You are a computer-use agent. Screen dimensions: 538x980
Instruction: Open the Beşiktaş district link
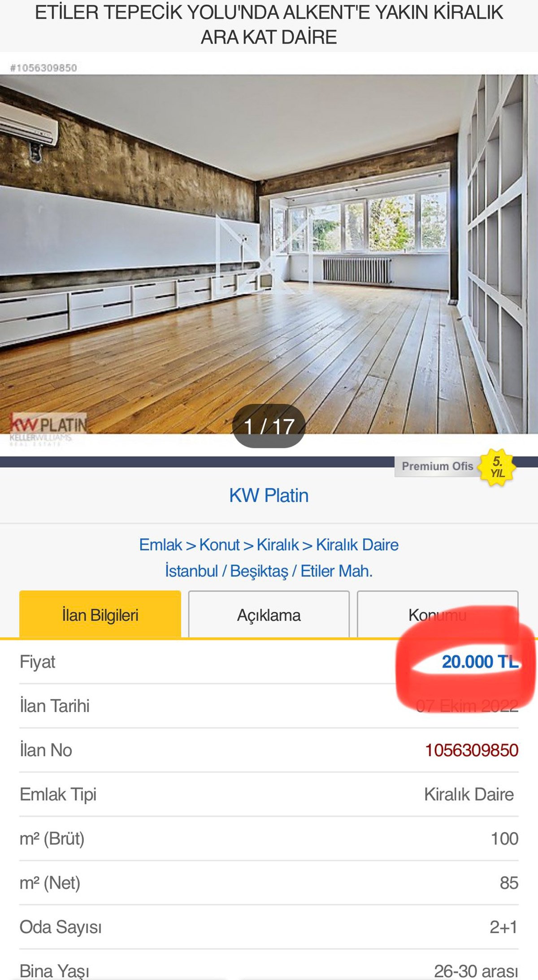tap(259, 571)
